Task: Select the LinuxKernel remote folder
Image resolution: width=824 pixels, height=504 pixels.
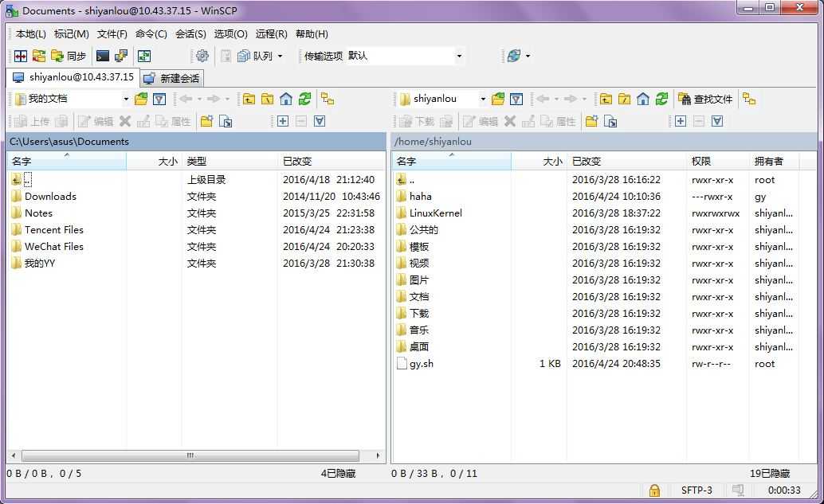Action: [x=436, y=213]
